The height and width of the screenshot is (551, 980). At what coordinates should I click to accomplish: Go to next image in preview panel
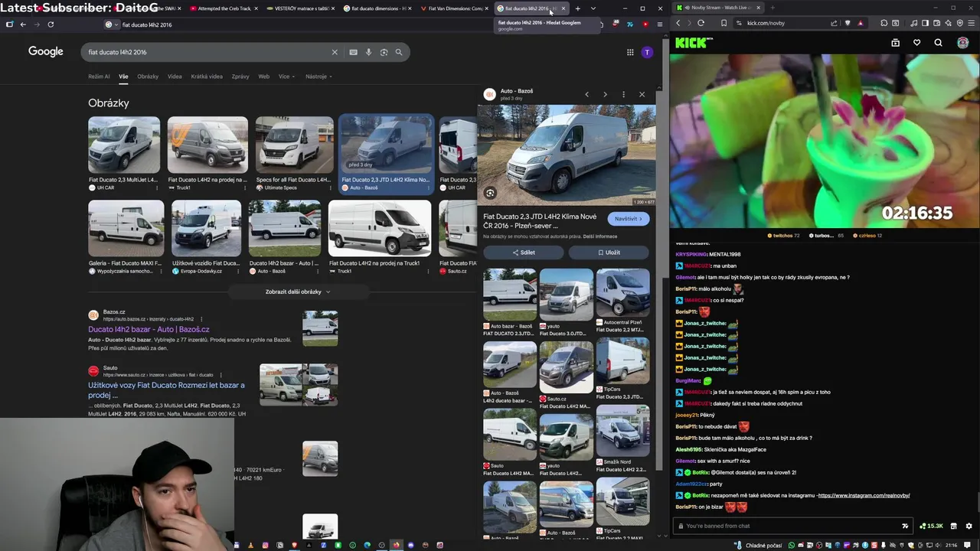(x=605, y=94)
